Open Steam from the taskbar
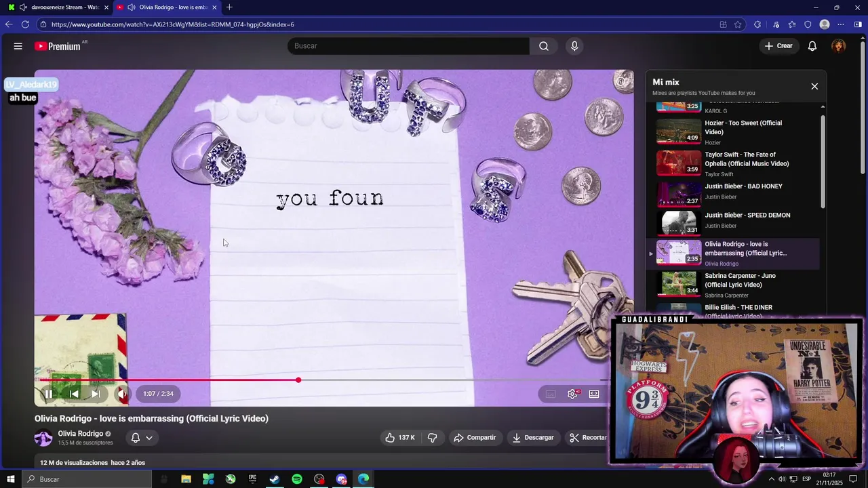868x488 pixels. point(275,479)
